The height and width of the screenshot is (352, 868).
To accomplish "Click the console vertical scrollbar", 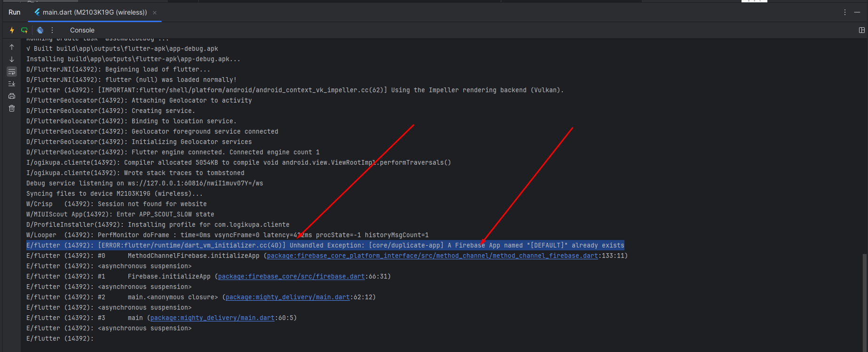I will click(864, 301).
